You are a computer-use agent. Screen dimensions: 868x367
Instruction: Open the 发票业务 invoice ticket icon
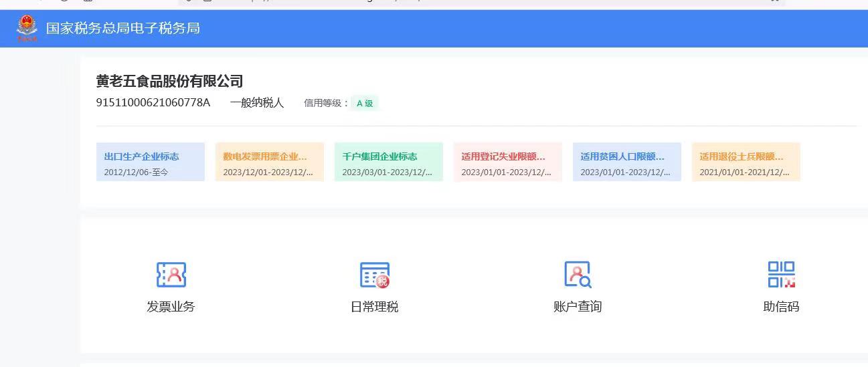171,275
